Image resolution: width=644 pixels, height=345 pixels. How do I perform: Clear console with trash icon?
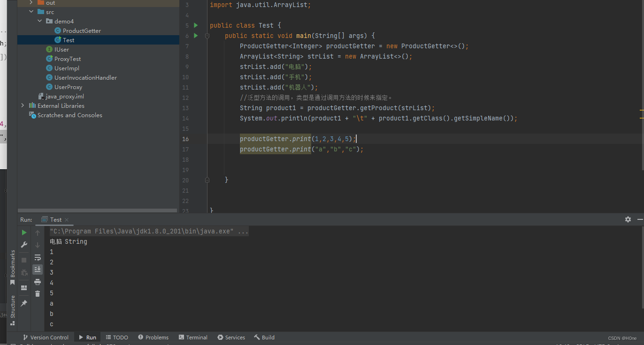point(38,294)
